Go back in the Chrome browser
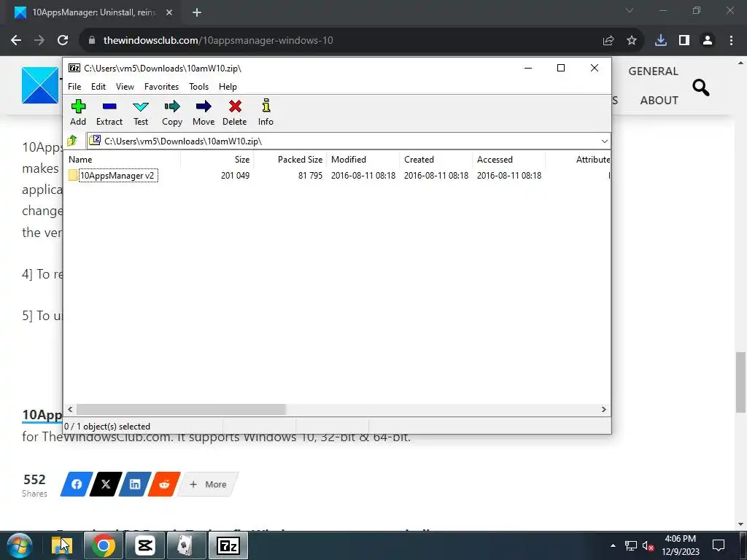 16,41
